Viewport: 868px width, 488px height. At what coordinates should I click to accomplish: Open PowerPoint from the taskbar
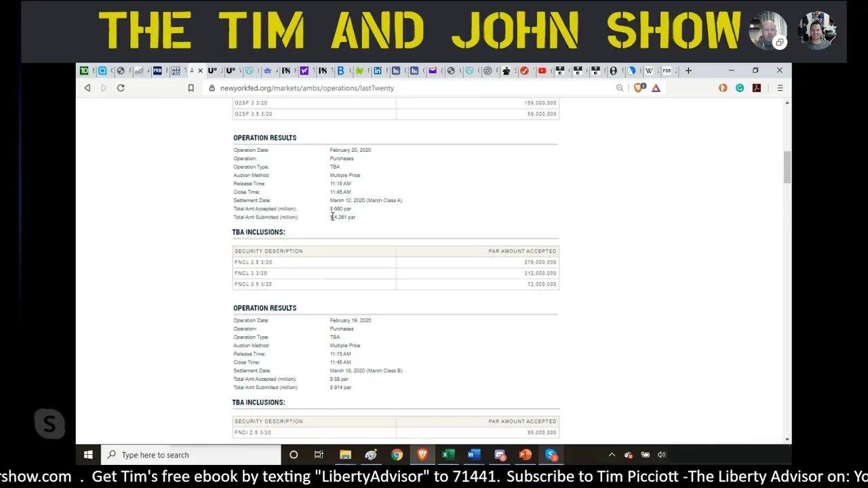coord(526,455)
